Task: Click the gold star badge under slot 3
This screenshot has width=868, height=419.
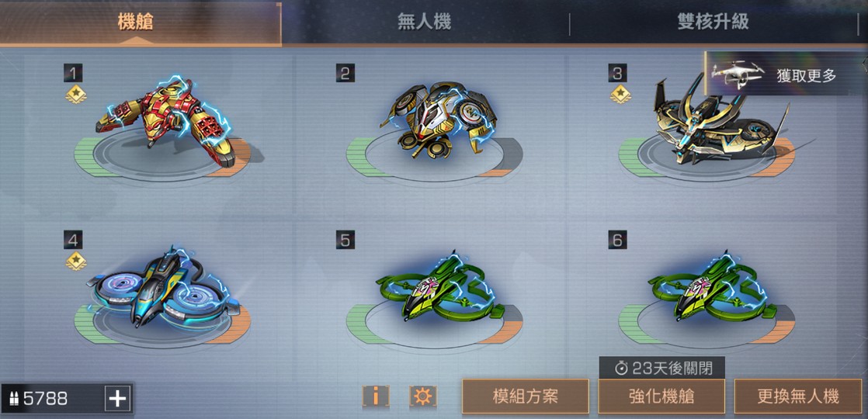Action: 620,95
